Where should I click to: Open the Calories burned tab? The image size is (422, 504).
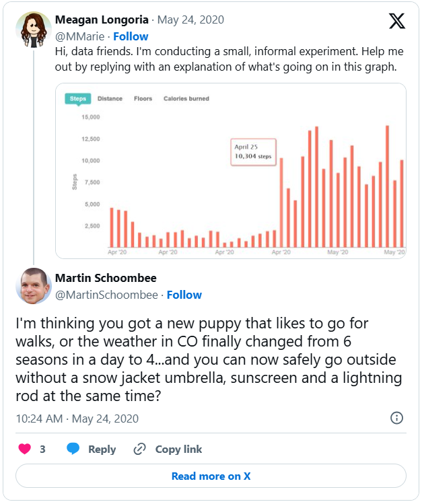pos(186,99)
